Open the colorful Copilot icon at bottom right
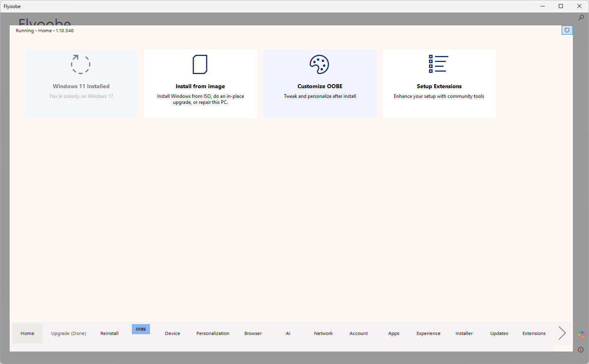This screenshot has height=364, width=589. [x=581, y=334]
